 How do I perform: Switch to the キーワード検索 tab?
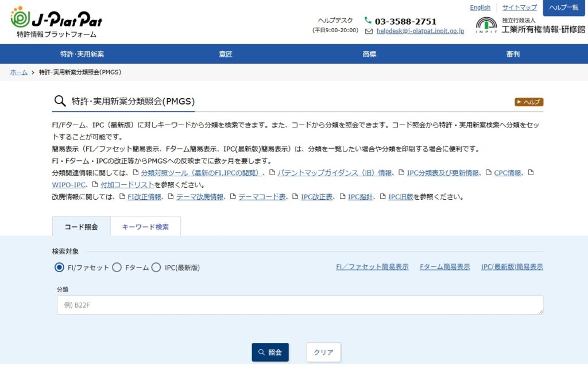145,227
